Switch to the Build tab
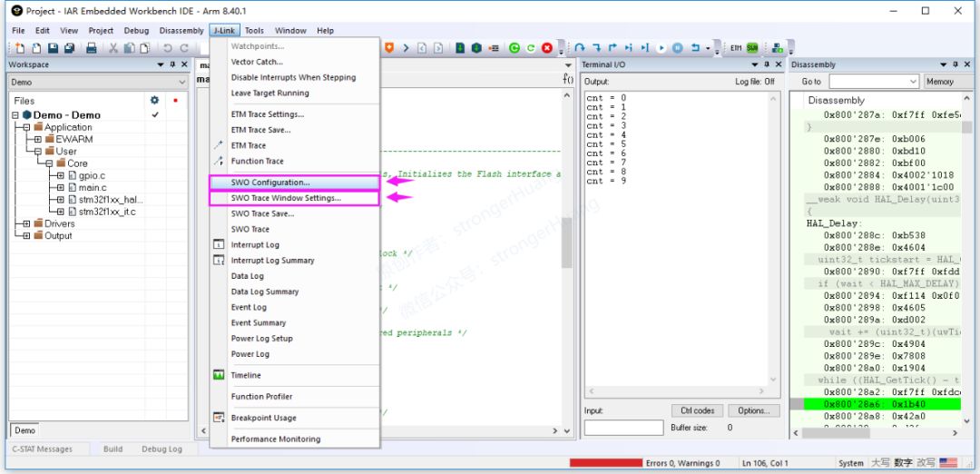 pos(113,449)
